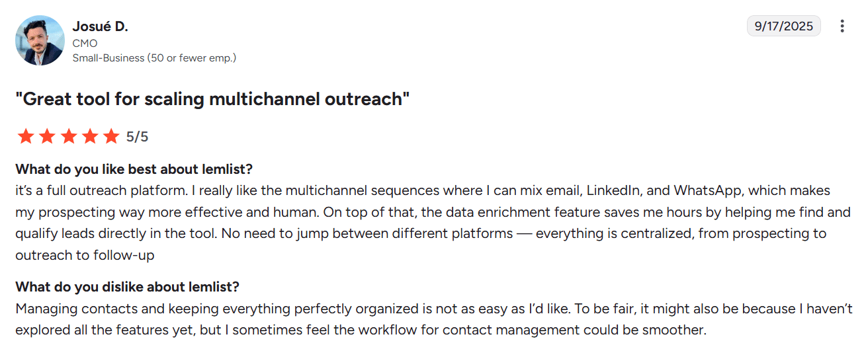Click the Small-Business company size label
Viewport: 868px width, 351px height.
click(154, 58)
